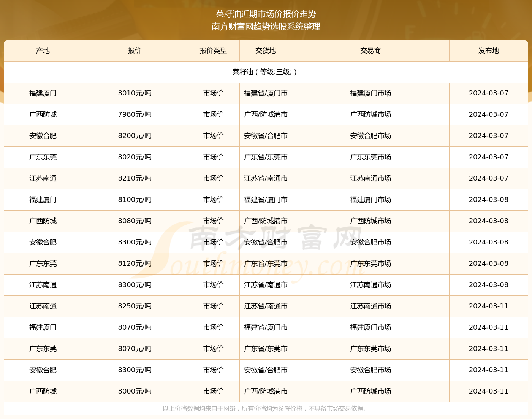
Task: Click the 发布地 column header
Action: pos(489,51)
